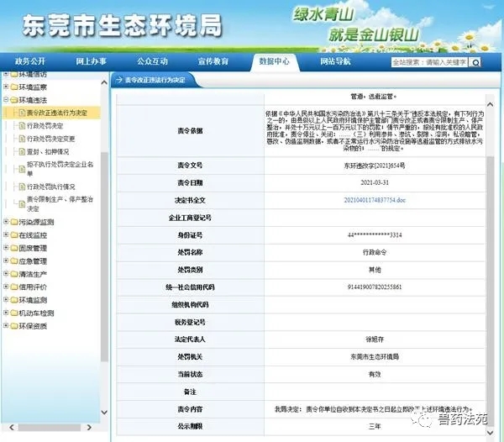Select 责令改正违法行为决定 in the tree
This screenshot has width=504, height=442.
(x=57, y=113)
